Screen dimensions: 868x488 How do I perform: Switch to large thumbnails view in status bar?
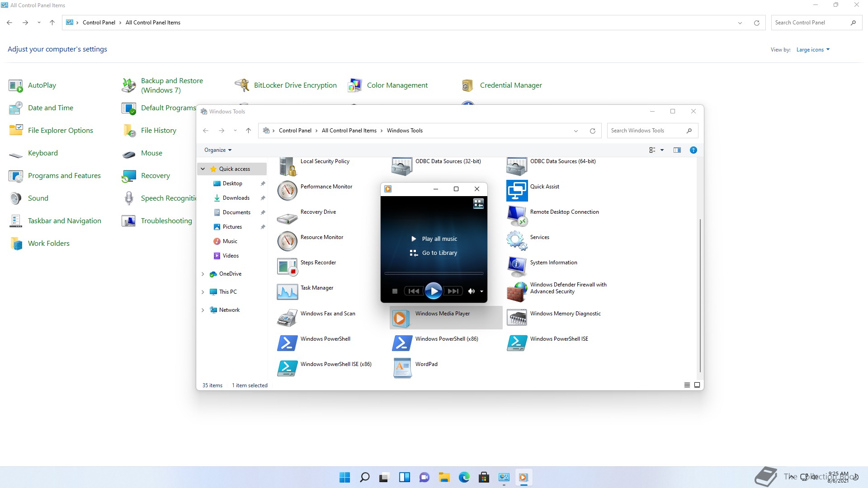[x=697, y=385]
